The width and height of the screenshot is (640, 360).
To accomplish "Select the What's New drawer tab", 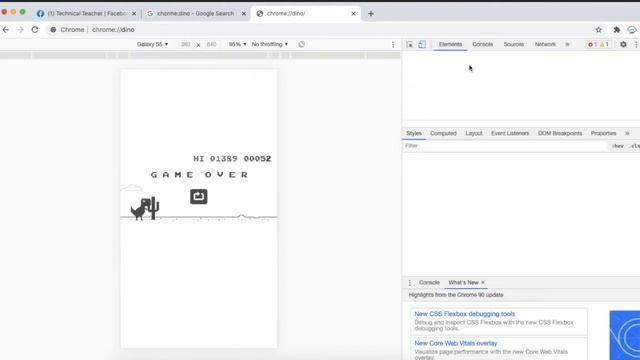I will (x=463, y=282).
